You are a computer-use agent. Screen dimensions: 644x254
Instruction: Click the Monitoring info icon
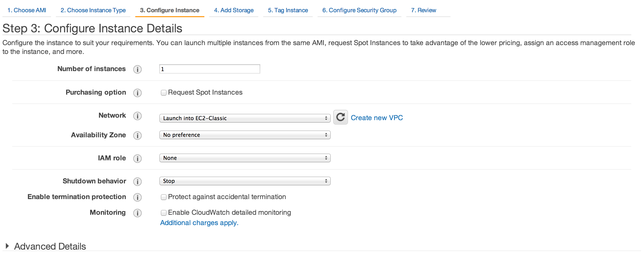[x=137, y=213]
